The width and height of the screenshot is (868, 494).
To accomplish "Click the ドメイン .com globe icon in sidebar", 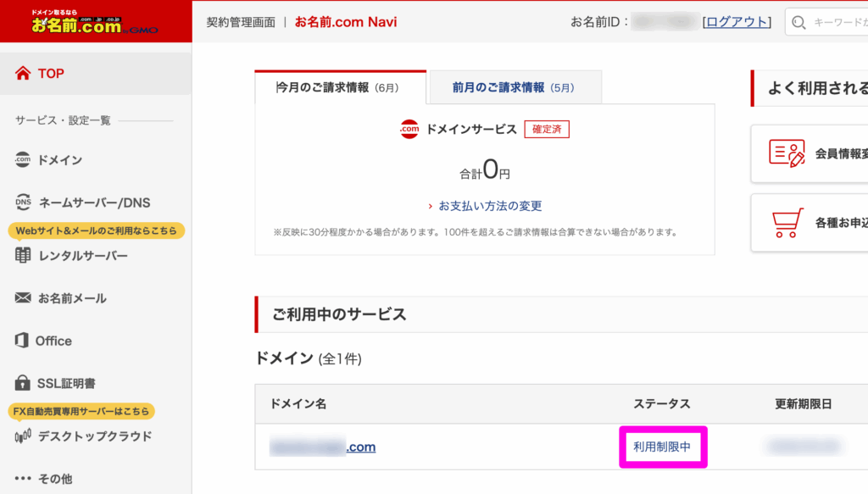I will click(x=23, y=159).
